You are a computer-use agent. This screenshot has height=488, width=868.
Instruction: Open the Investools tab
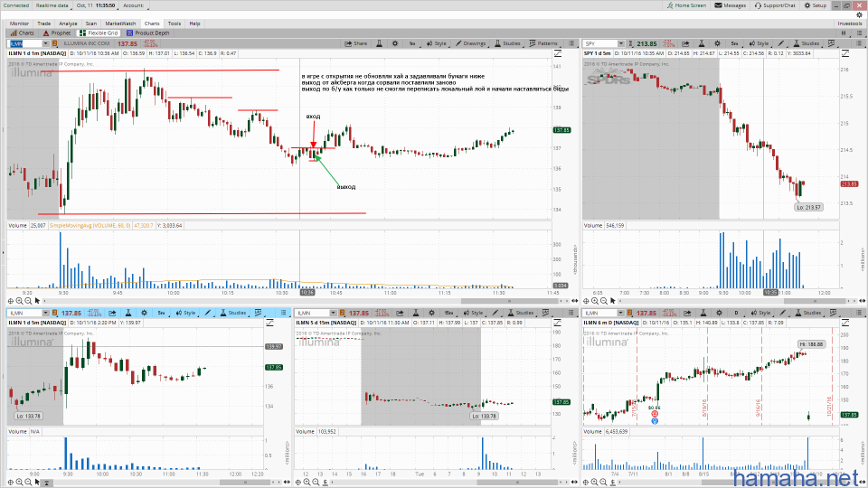tap(850, 23)
